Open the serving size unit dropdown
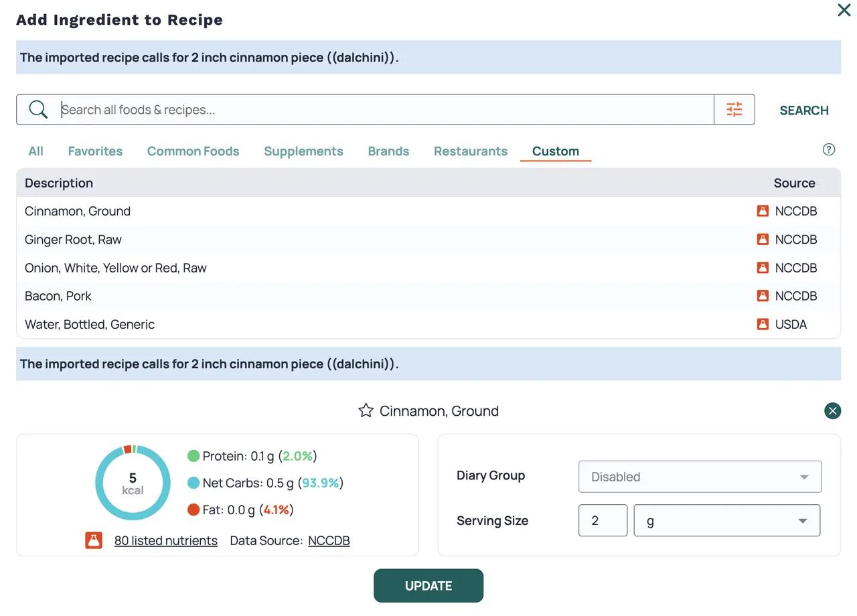Viewport: 857px width, 616px height. 726,521
